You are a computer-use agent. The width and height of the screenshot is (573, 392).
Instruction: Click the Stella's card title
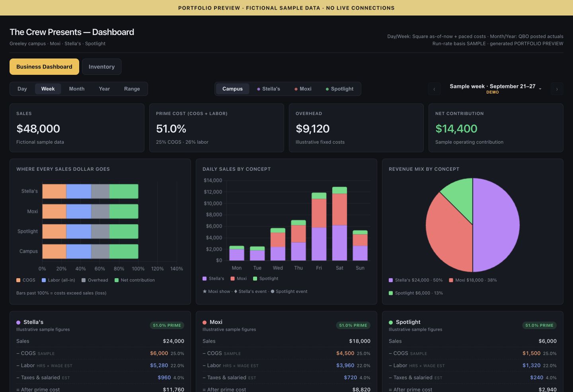[x=33, y=322]
